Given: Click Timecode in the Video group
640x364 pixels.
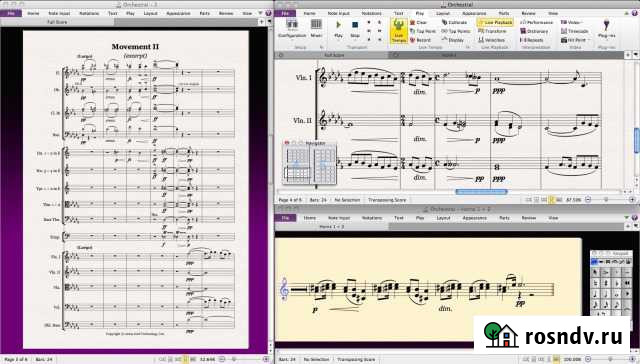Looking at the screenshot, I should [575, 31].
